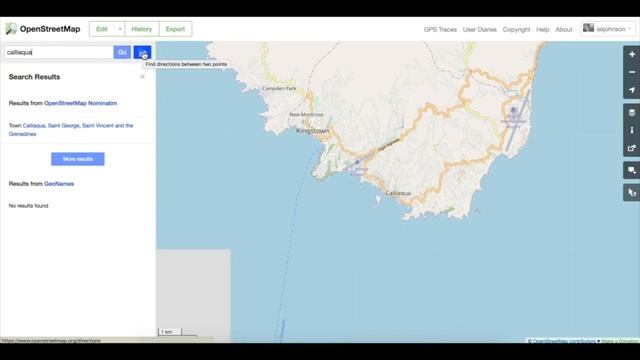Zoom out of the map
640x360 pixels.
(632, 72)
